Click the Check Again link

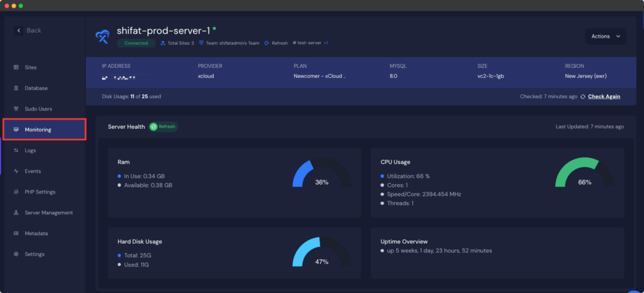click(x=604, y=97)
